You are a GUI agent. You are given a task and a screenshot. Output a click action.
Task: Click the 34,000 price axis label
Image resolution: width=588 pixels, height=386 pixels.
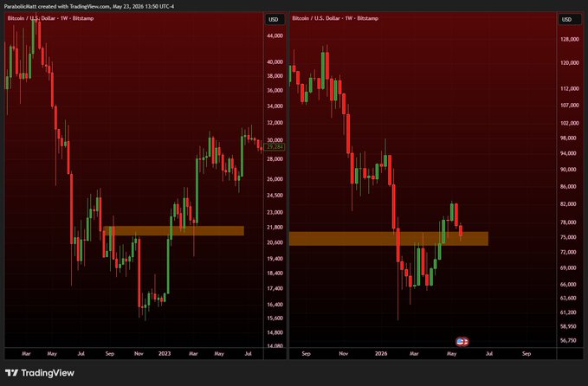275,106
